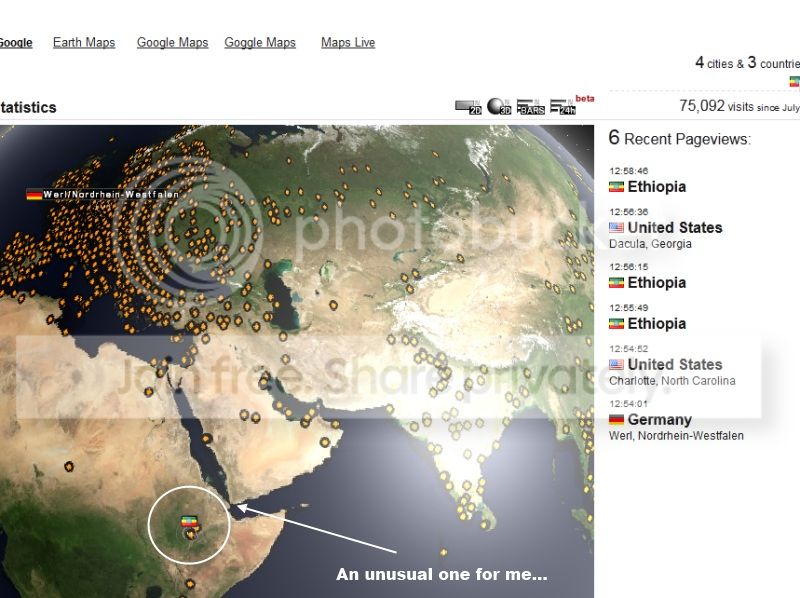Open the Earth Maps link
This screenshot has height=598, width=800.
[84, 42]
